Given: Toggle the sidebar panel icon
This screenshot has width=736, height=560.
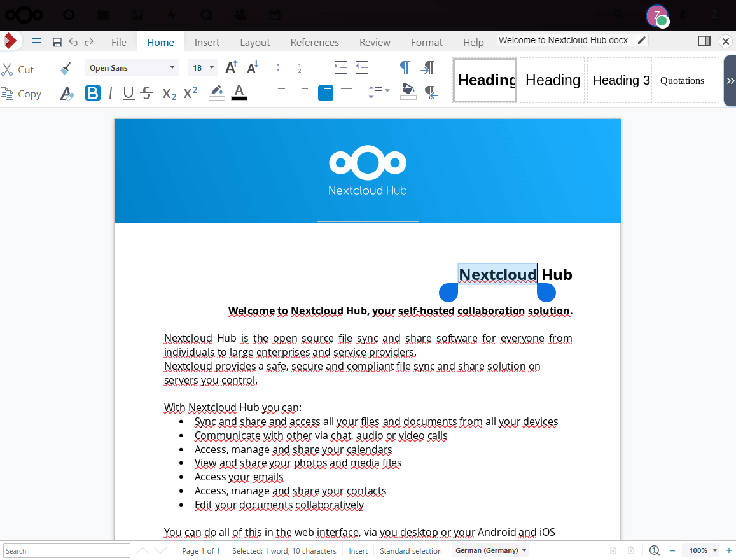Looking at the screenshot, I should pyautogui.click(x=704, y=41).
